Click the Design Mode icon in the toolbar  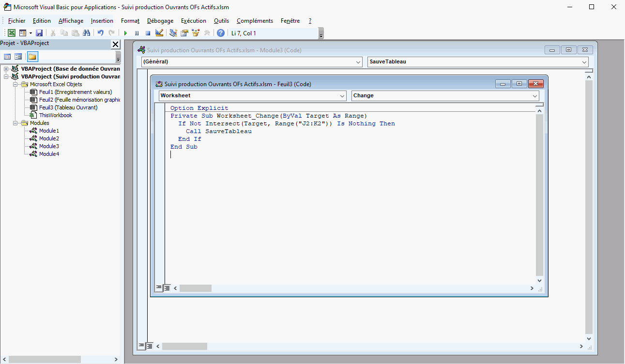point(159,33)
